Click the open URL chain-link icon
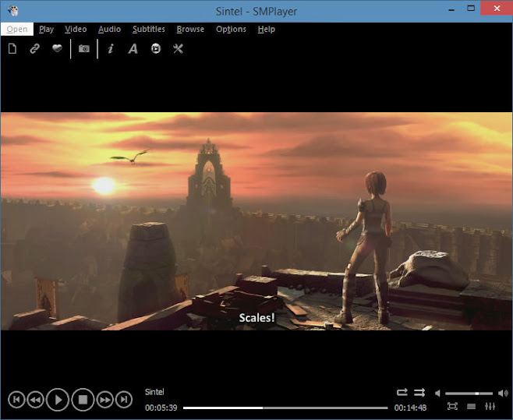 click(34, 49)
